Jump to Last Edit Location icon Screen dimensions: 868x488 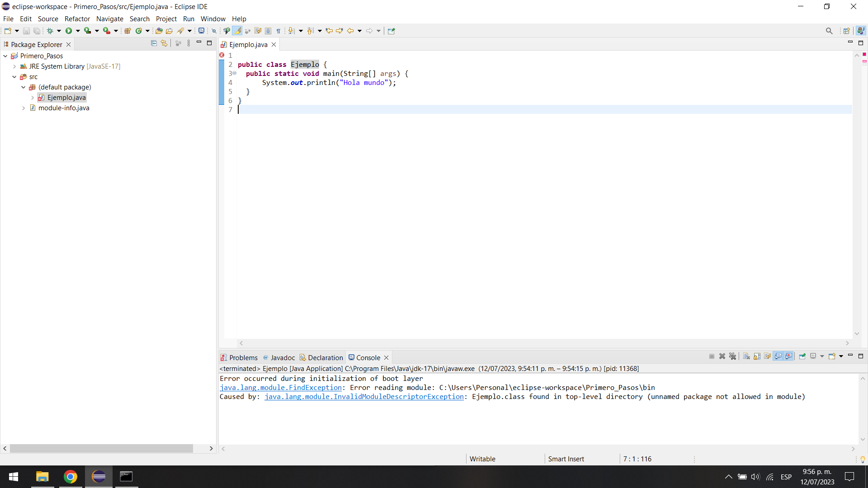329,31
